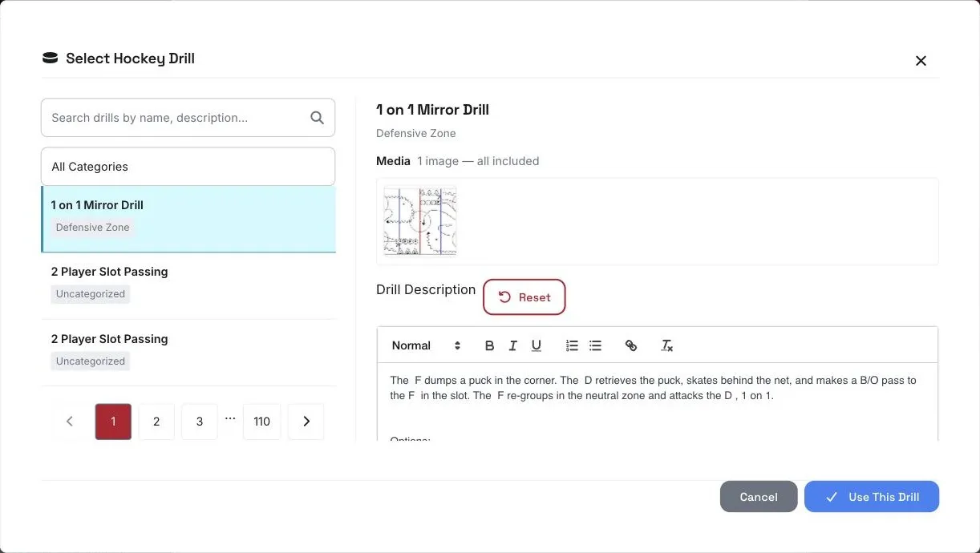The width and height of the screenshot is (980, 553).
Task: Toggle underline formatting in editor
Action: [x=537, y=345]
